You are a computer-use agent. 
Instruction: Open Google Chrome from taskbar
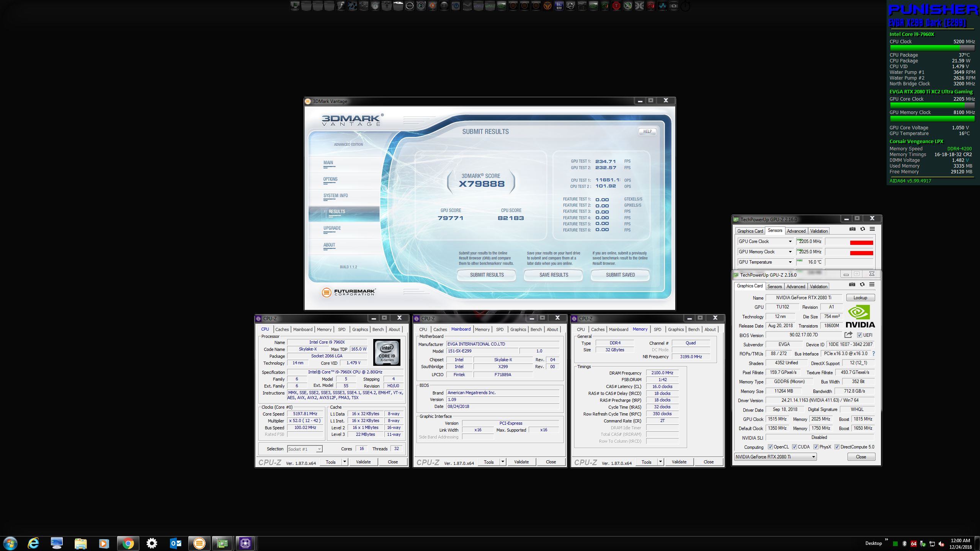tap(128, 543)
